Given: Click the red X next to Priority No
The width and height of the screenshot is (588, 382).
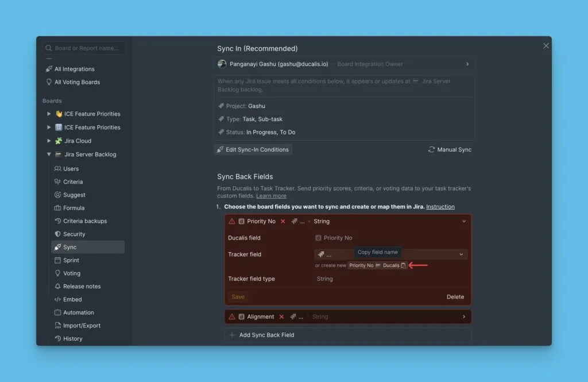Looking at the screenshot, I should (283, 221).
